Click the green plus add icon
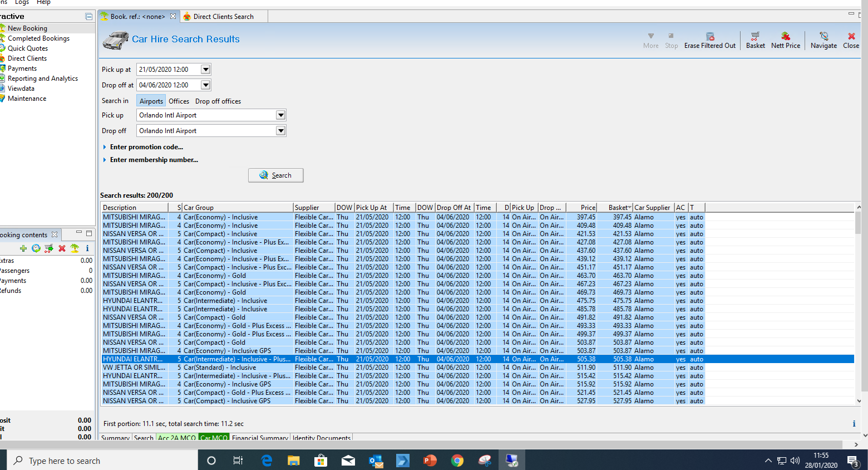The width and height of the screenshot is (868, 470). click(23, 248)
